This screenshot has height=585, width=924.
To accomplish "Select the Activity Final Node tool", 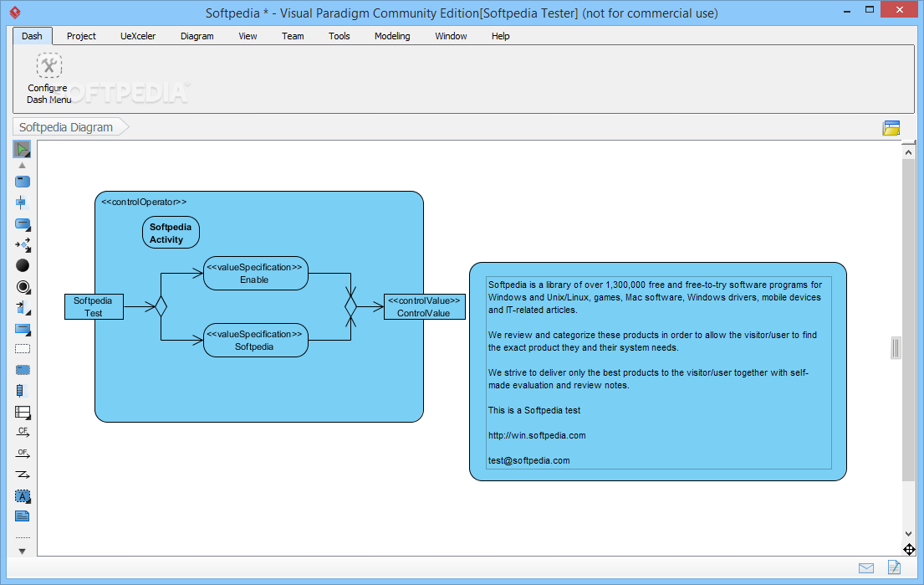I will (x=23, y=287).
